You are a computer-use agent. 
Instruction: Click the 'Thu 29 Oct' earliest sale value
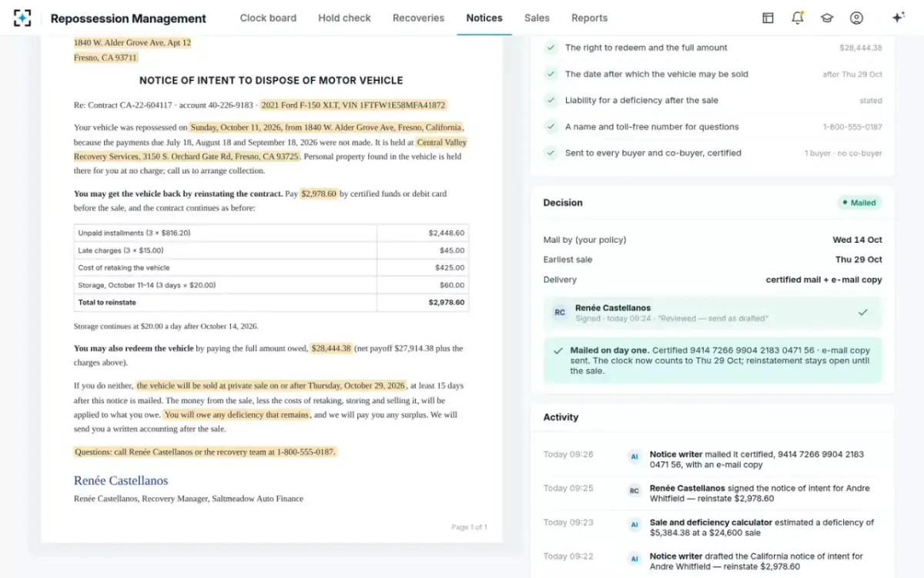coord(859,260)
